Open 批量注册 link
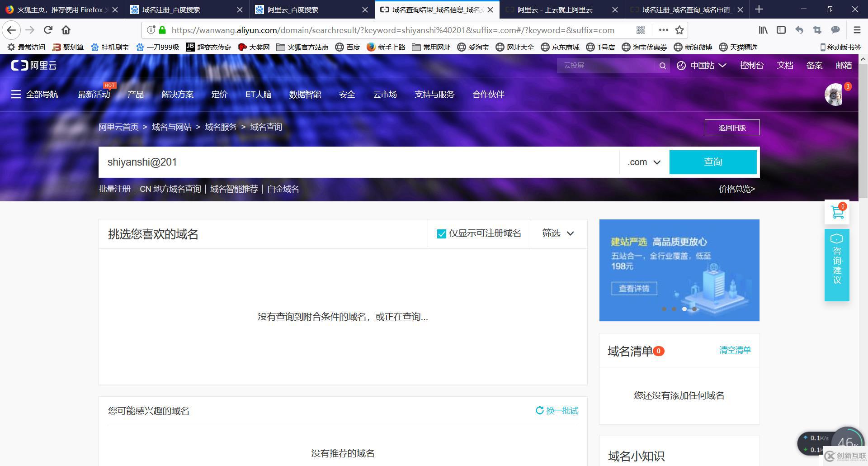The image size is (868, 466). 114,189
